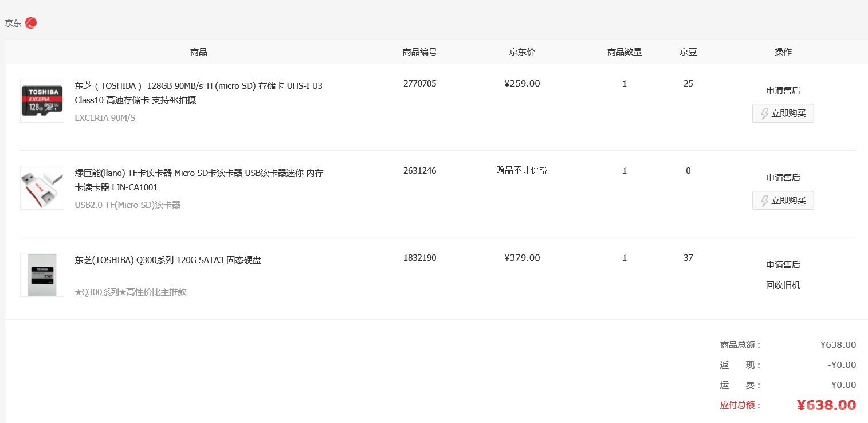Screen dimensions: 868x423
Task: Click the ★Q300系列★高性价比主推款 subtitle
Action: [x=131, y=292]
